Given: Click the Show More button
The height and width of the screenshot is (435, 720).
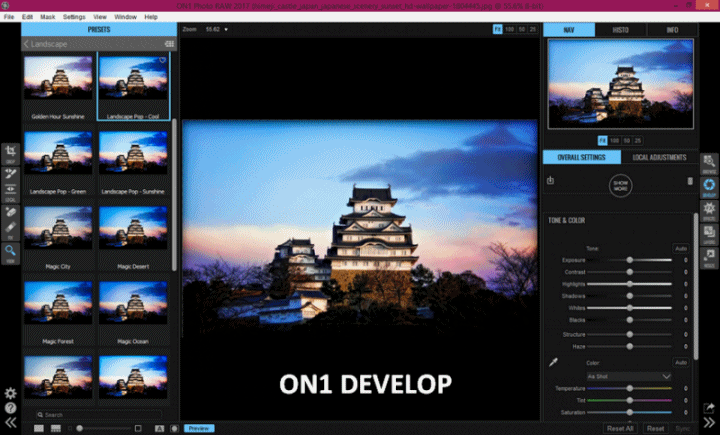Looking at the screenshot, I should [x=621, y=184].
